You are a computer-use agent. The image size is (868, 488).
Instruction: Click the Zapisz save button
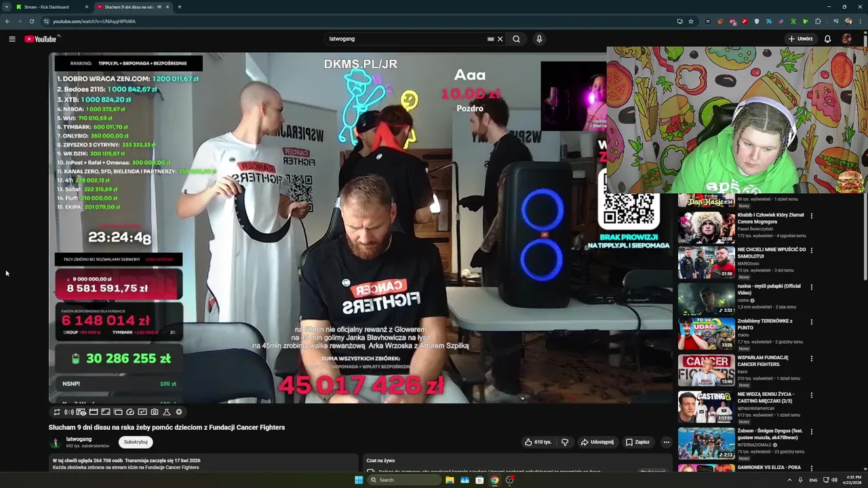click(637, 442)
